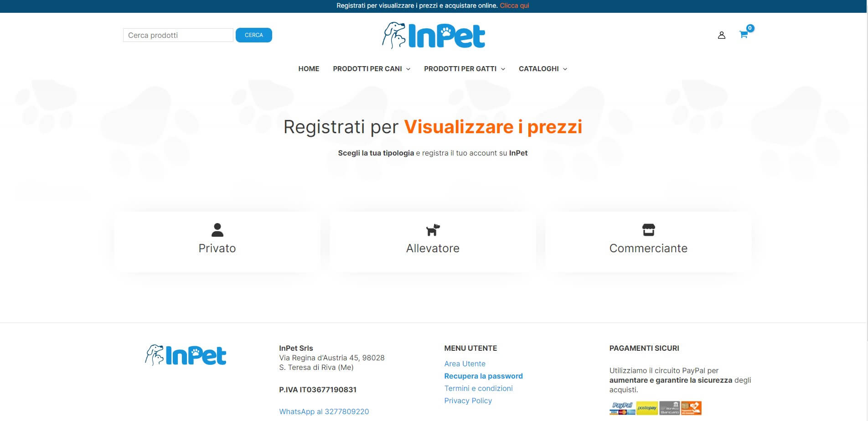Click the InPet footer logo
Screen dimensions: 868x421
(x=186, y=355)
